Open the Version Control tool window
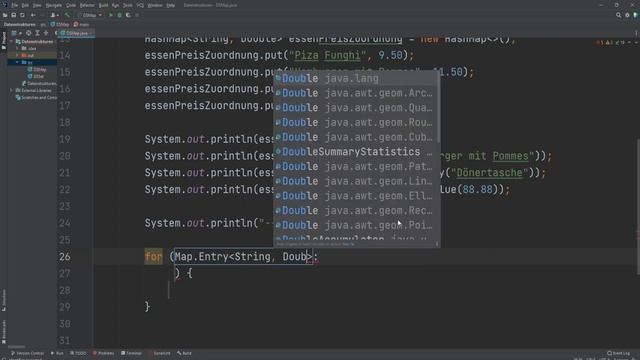 (x=27, y=353)
